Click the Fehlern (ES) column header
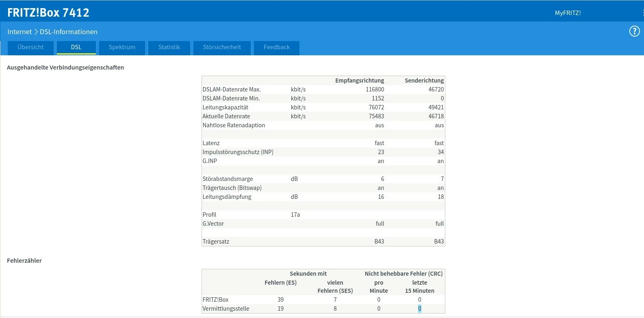644x318 pixels. tap(280, 283)
